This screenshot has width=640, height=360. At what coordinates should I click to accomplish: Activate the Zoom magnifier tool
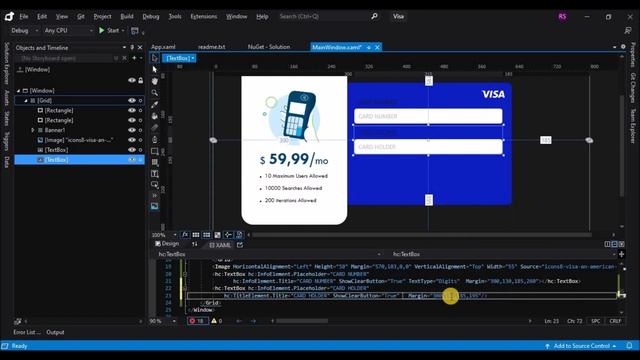(x=155, y=93)
